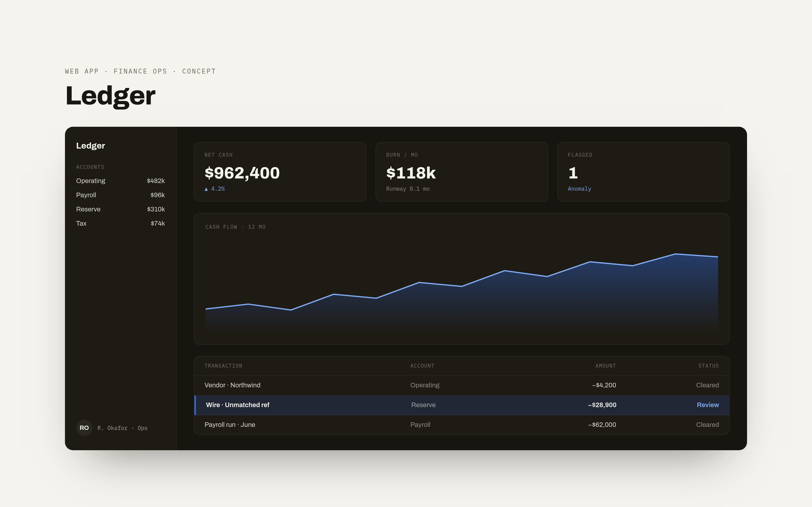Open the Net Cash summary card
Image resolution: width=812 pixels, height=507 pixels.
tap(280, 172)
